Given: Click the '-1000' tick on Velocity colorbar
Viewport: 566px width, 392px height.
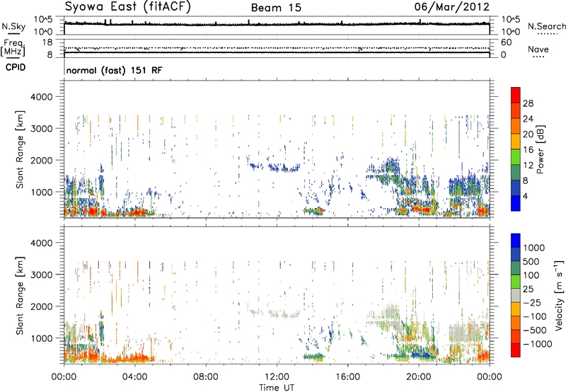Looking at the screenshot, I should tap(537, 344).
